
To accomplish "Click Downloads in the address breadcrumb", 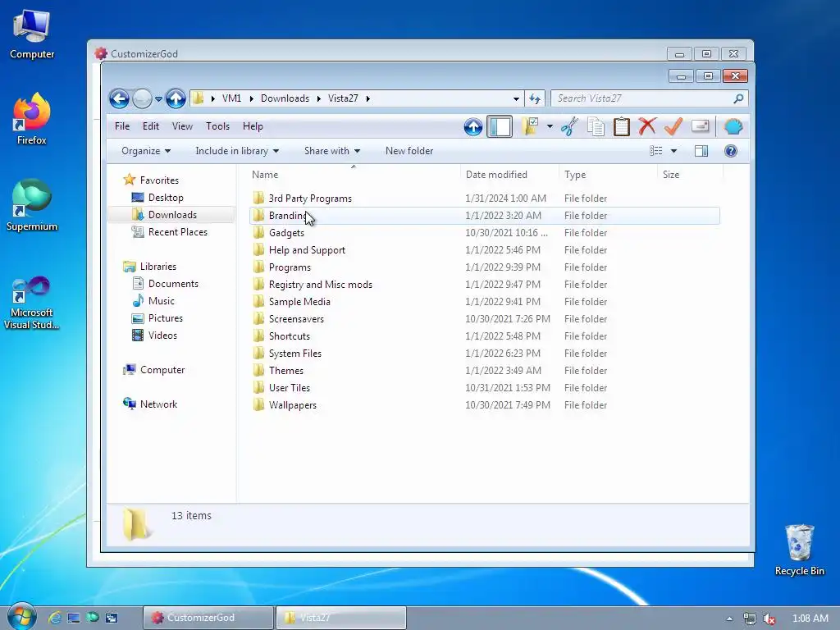I will coord(285,98).
